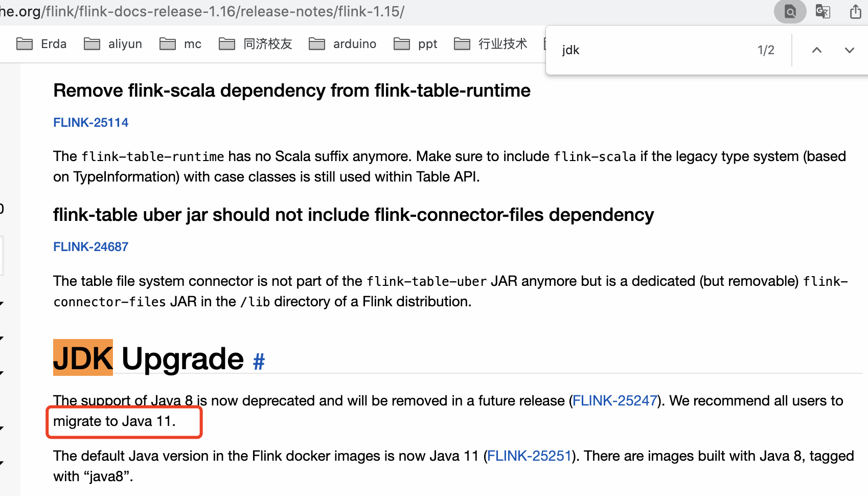Click the address bar URL
This screenshot has height=496, width=868.
tap(204, 11)
